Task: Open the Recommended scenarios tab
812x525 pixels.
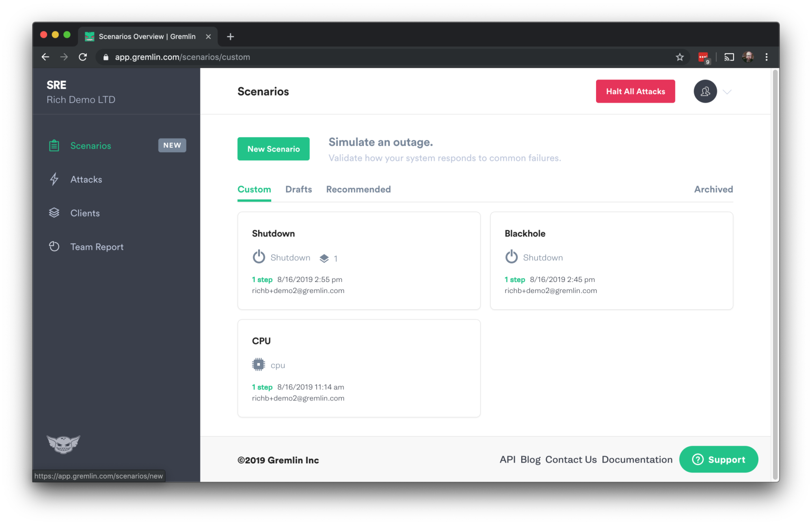Action: (x=358, y=189)
